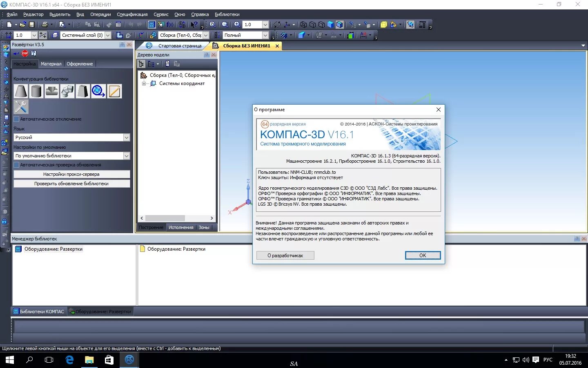Select the Библиотеки КОМПАС bottom tab
The height and width of the screenshot is (368, 588).
pyautogui.click(x=38, y=312)
